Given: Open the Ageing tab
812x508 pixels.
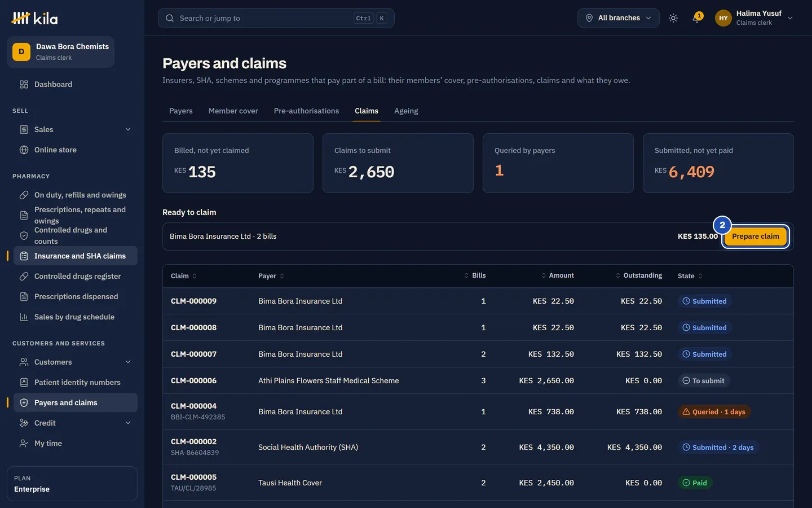Looking at the screenshot, I should tap(406, 111).
